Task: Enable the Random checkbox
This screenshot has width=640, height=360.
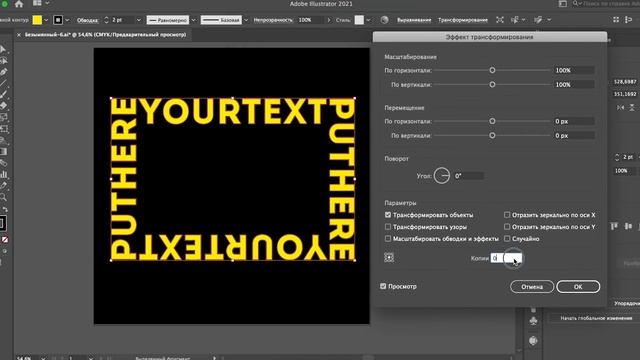Action: pyautogui.click(x=507, y=238)
